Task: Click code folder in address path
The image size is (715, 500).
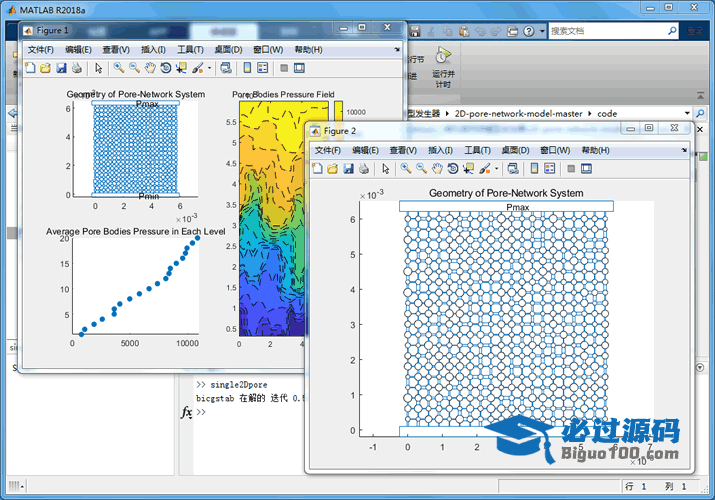Action: 607,113
